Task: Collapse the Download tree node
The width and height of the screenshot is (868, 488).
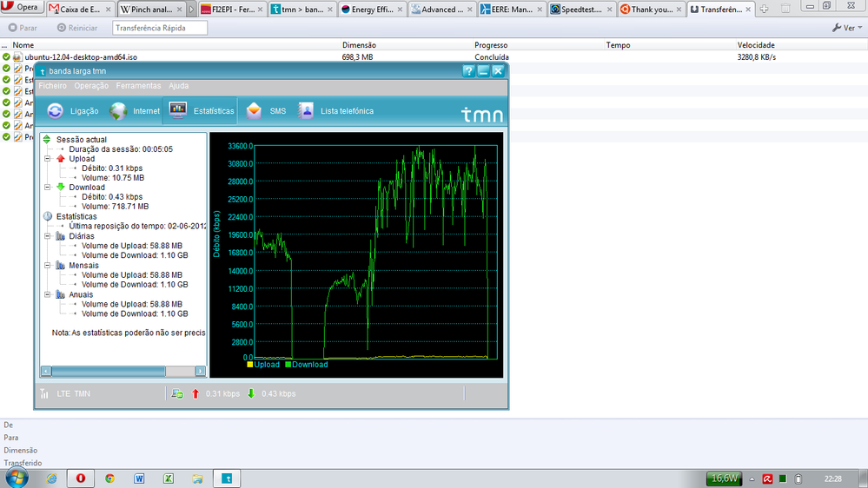Action: 48,187
